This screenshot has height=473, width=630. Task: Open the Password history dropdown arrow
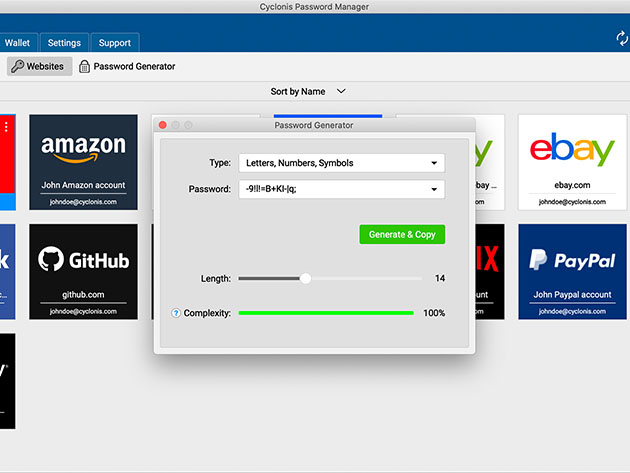(434, 189)
